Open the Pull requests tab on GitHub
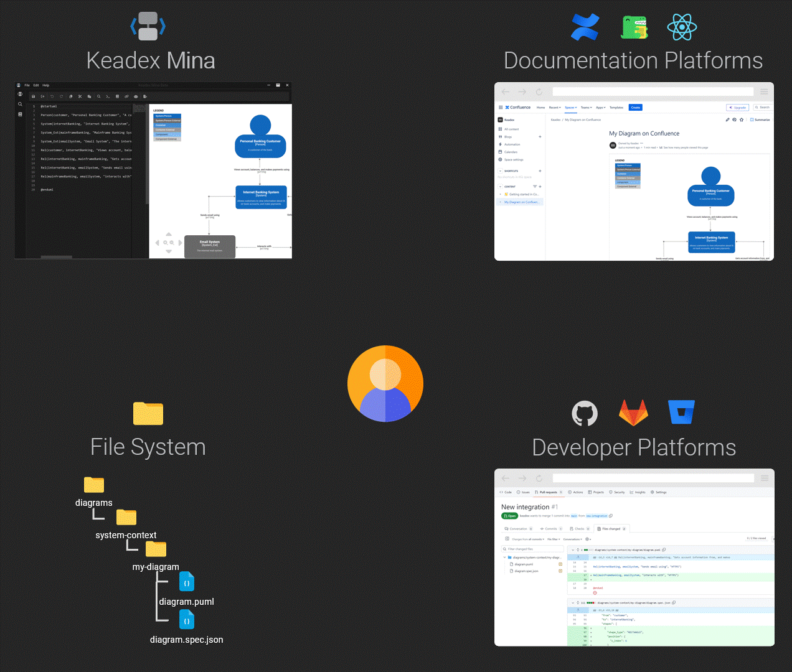Viewport: 792px width, 672px height. (x=549, y=492)
